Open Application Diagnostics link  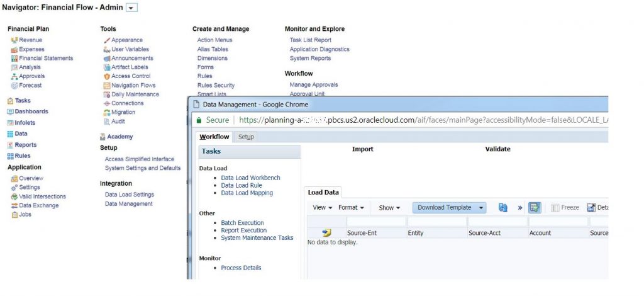[319, 49]
